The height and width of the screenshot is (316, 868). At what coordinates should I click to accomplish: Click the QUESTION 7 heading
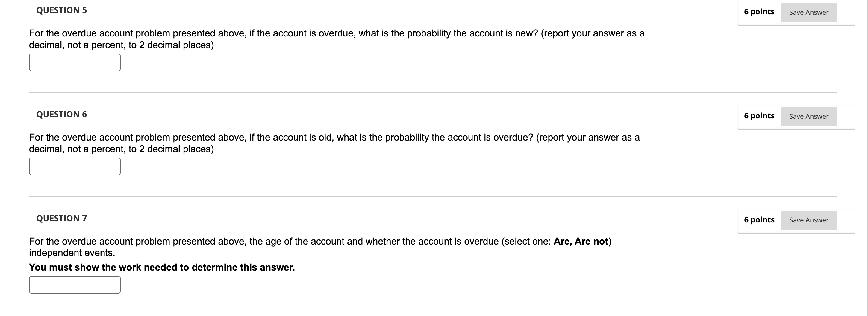[x=62, y=219]
